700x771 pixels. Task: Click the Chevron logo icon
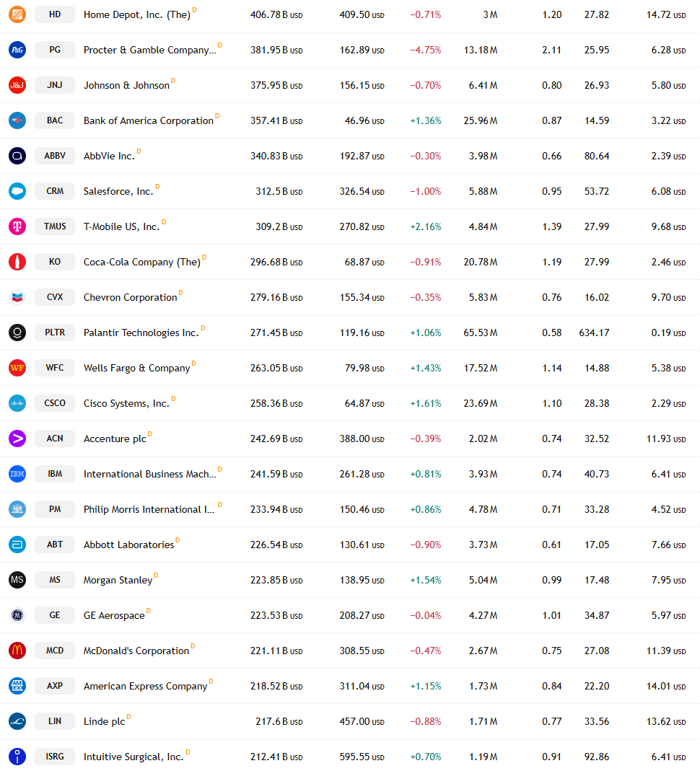point(17,297)
